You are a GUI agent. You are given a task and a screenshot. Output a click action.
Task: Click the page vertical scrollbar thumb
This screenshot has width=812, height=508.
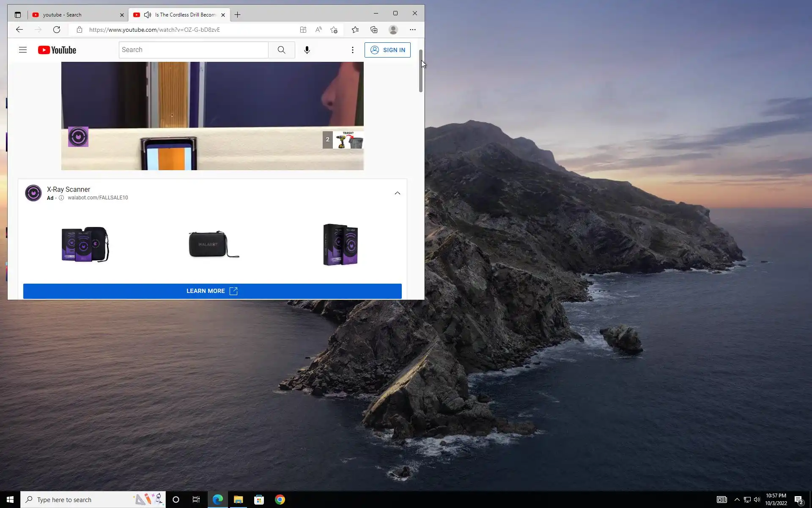coord(420,71)
